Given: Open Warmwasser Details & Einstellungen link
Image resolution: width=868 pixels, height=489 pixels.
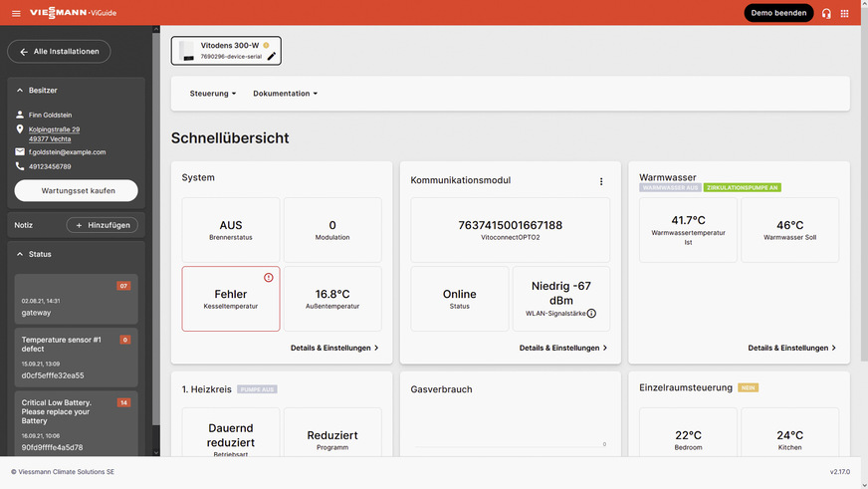Looking at the screenshot, I should [x=791, y=349].
